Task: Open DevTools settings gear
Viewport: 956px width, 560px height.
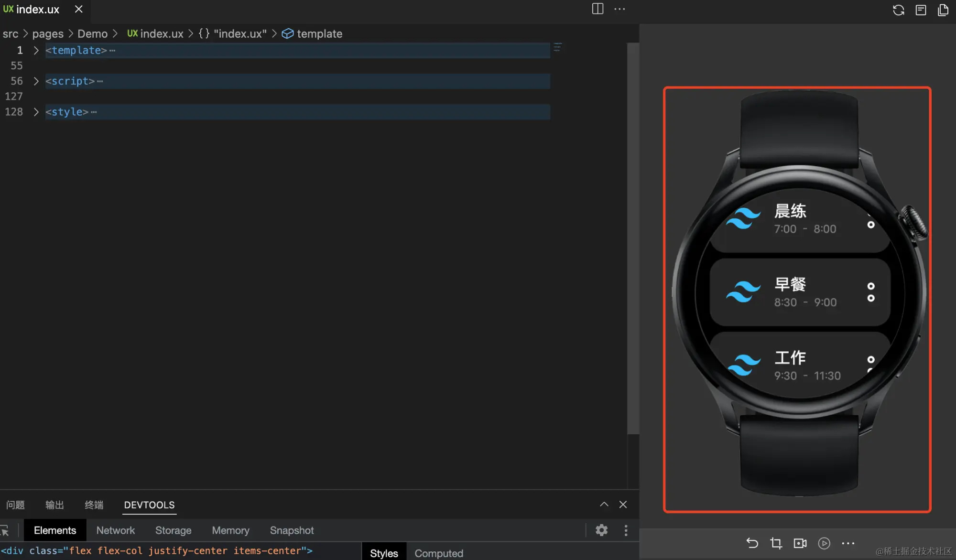Action: coord(601,530)
